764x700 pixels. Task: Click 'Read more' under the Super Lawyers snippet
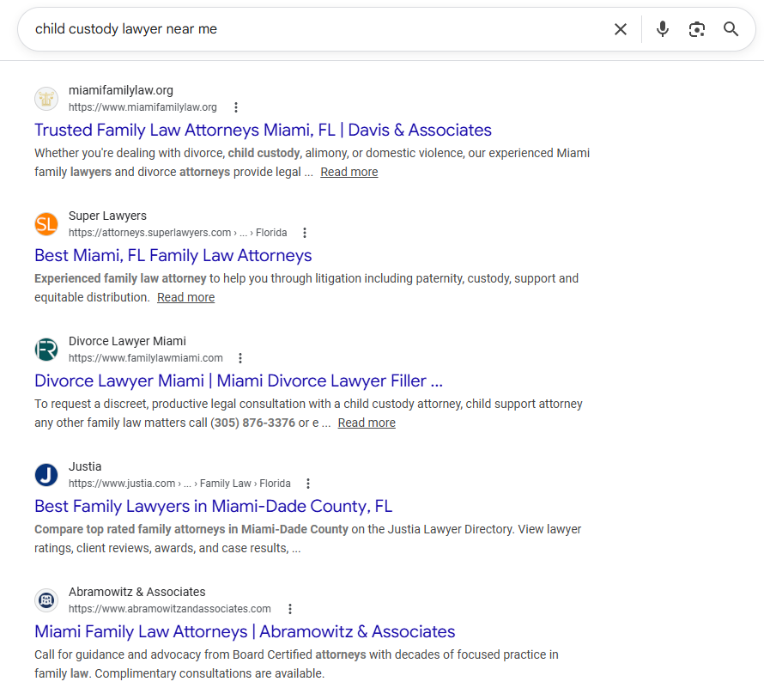pos(185,296)
